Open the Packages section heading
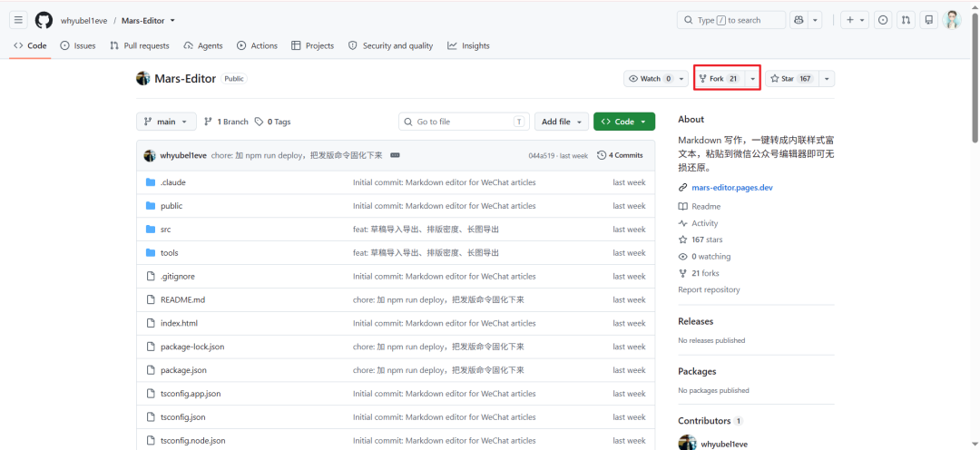The image size is (980, 450). click(697, 371)
